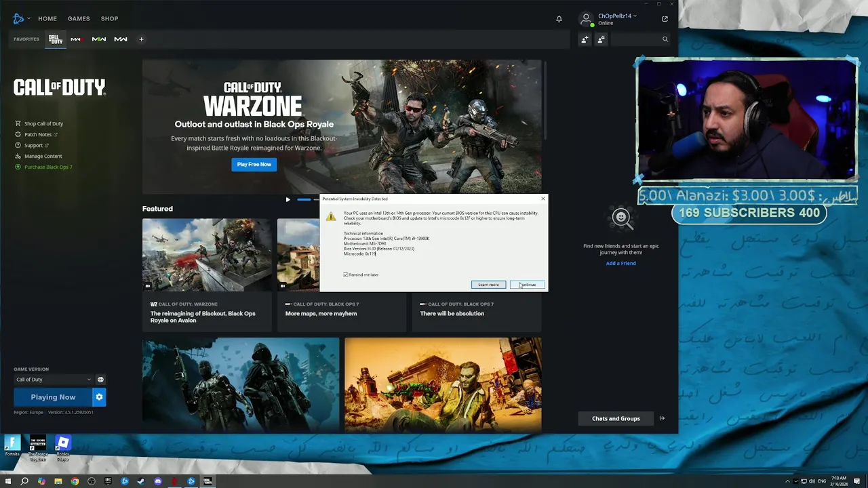The image size is (868, 488).
Task: Expand the ChOpPeRz14 account dropdown
Action: point(617,16)
